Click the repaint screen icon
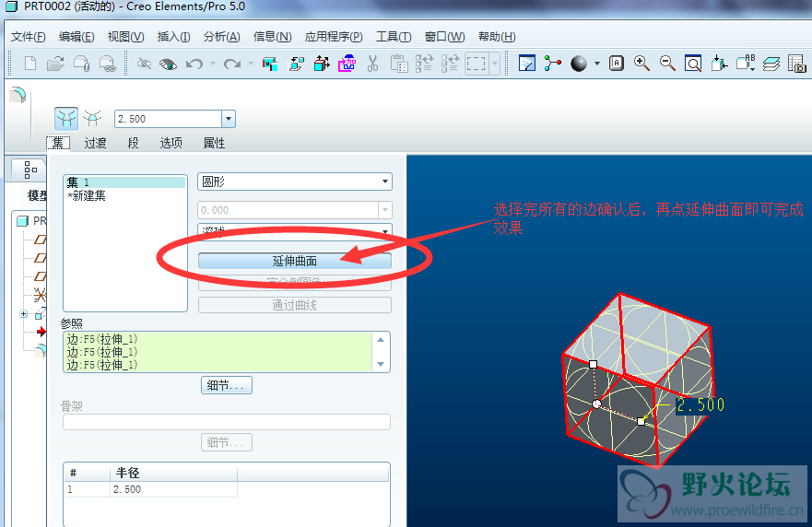 coord(526,64)
